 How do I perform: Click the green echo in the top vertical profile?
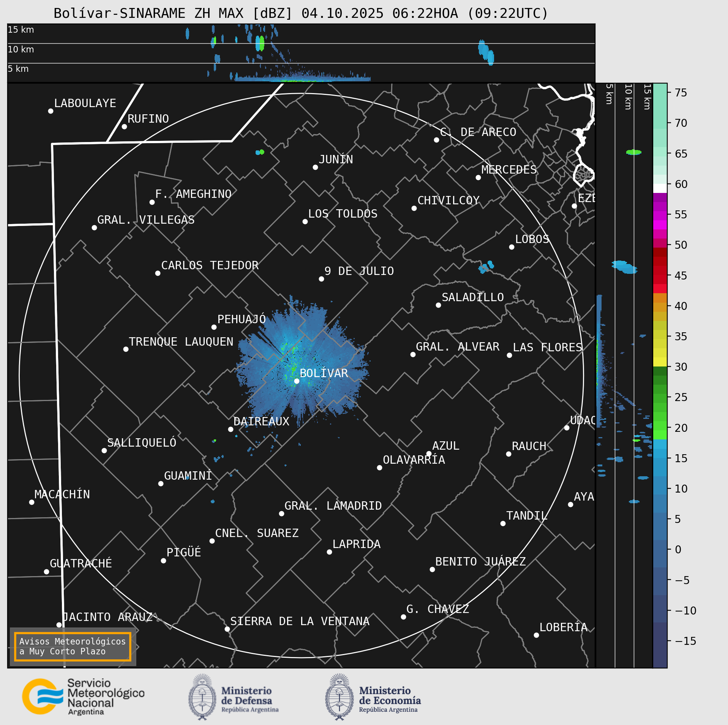tap(262, 43)
